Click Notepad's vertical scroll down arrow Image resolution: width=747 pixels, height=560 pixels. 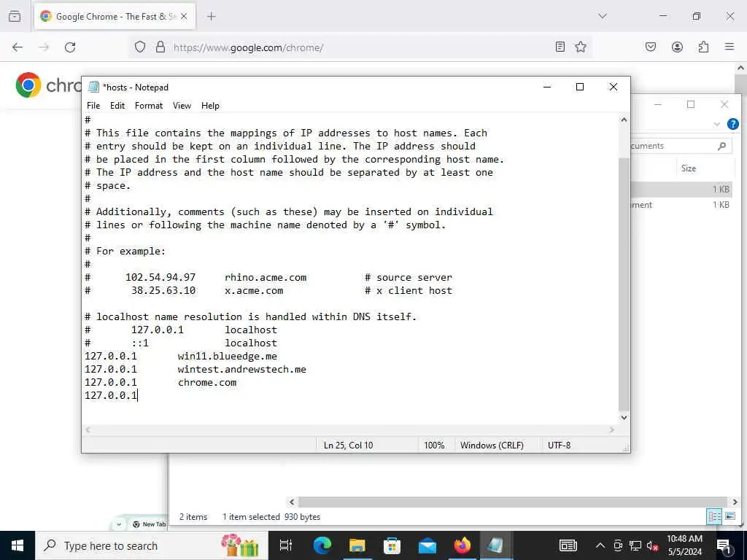(x=624, y=418)
